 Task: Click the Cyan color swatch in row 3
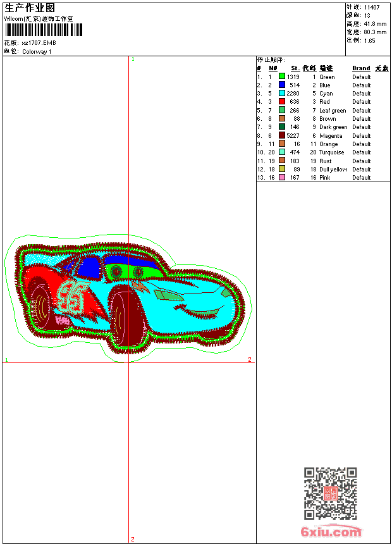click(x=282, y=93)
